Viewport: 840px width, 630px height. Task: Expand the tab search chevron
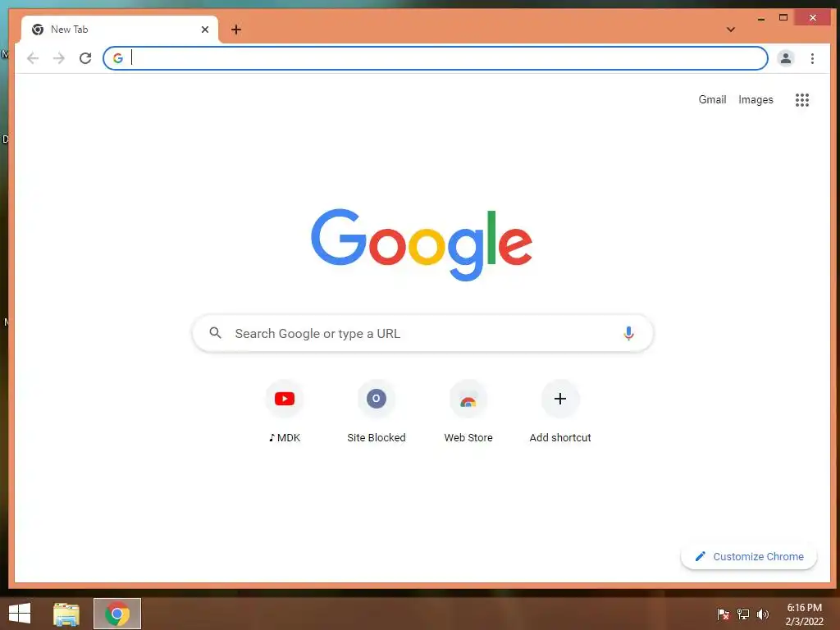(x=730, y=30)
